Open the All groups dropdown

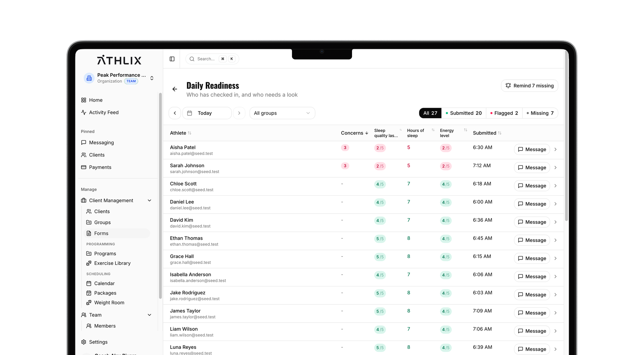click(x=282, y=113)
